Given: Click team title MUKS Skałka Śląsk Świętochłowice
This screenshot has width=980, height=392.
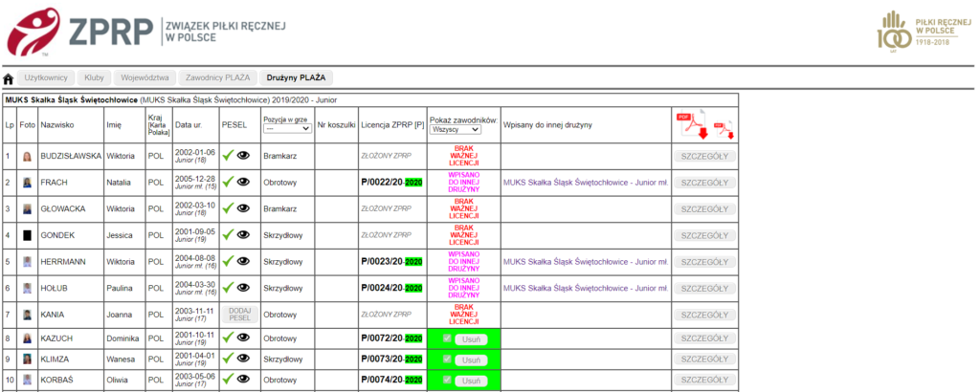Looking at the screenshot, I should tap(71, 99).
